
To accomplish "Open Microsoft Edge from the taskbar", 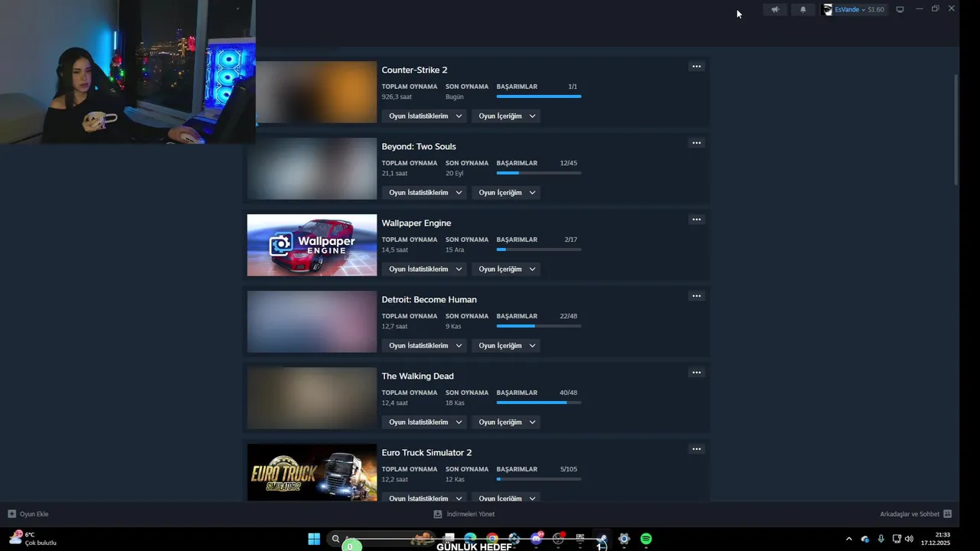I will point(470,539).
